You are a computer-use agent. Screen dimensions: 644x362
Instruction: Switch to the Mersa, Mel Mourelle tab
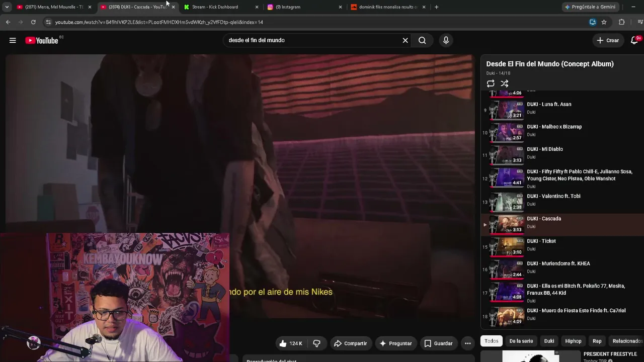(x=54, y=7)
